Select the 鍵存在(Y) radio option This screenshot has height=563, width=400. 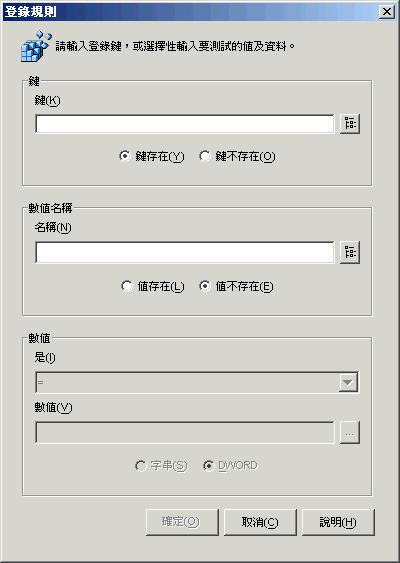click(152, 156)
